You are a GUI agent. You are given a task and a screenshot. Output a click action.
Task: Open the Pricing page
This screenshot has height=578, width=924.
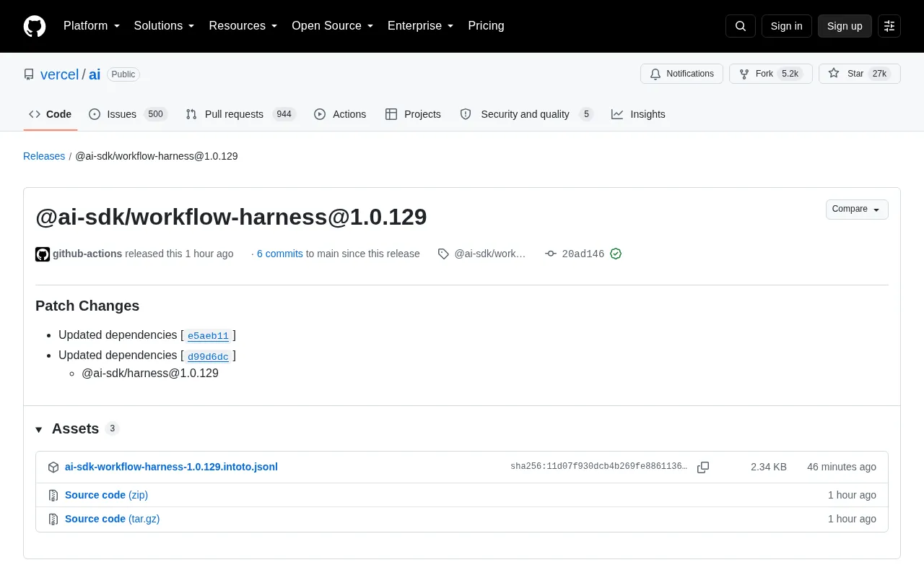pos(486,26)
